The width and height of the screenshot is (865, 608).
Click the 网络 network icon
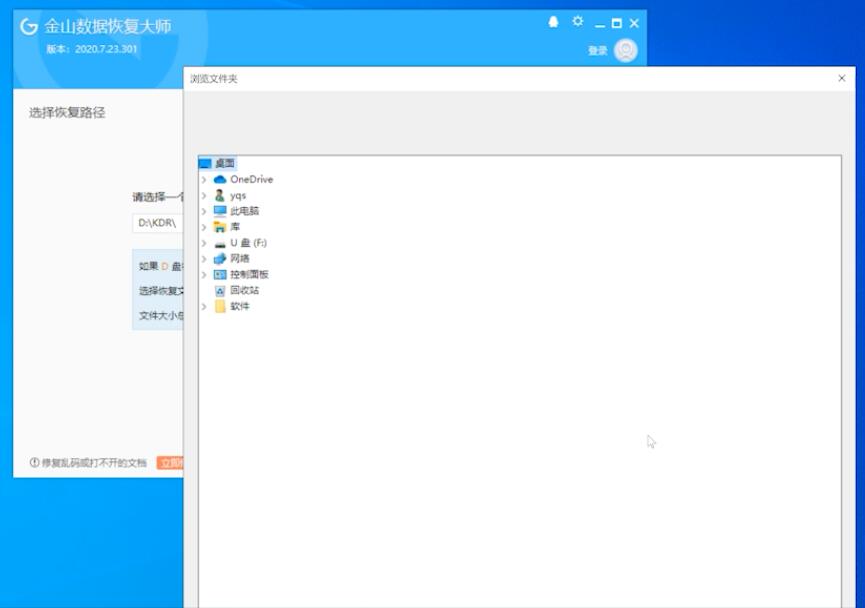[220, 258]
